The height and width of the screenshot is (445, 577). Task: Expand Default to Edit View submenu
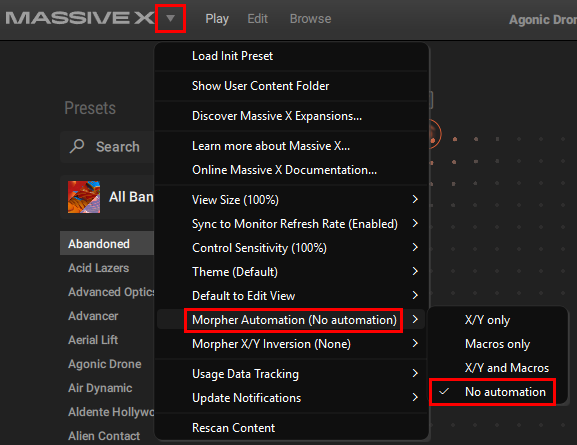(x=291, y=296)
